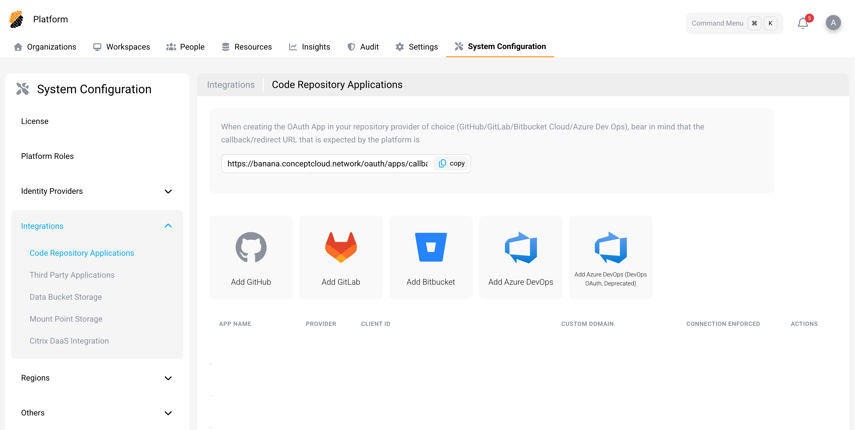This screenshot has width=855, height=430.
Task: Open the Resources tab
Action: 246,47
